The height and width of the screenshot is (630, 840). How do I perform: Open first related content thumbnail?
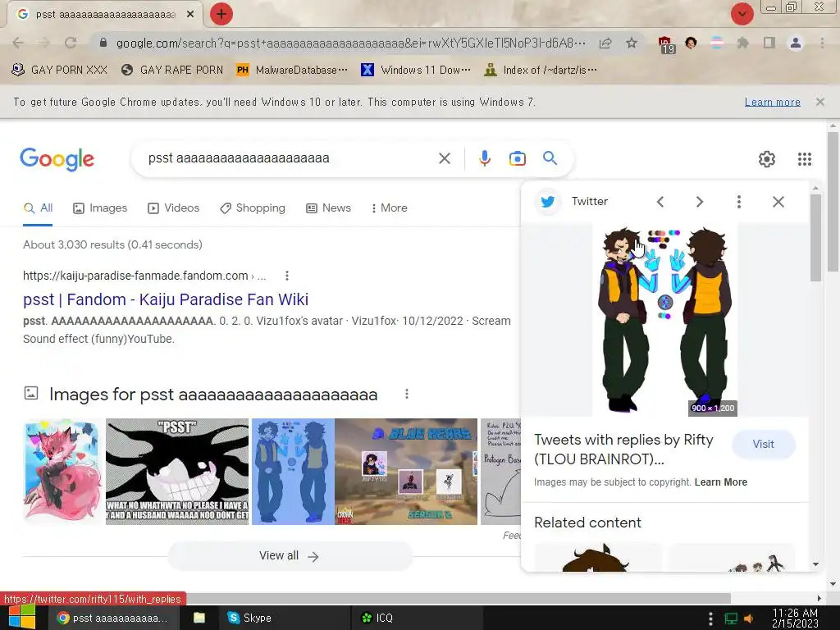coord(597,557)
